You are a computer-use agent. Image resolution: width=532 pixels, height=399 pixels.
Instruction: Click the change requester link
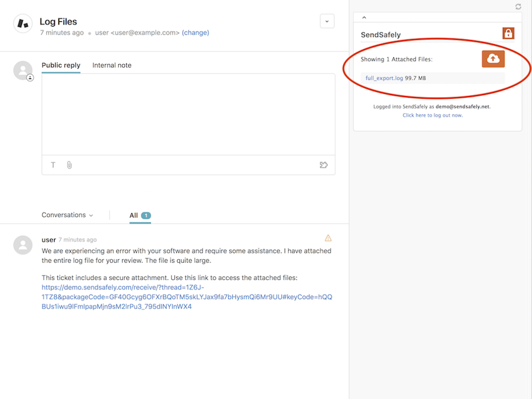(195, 33)
